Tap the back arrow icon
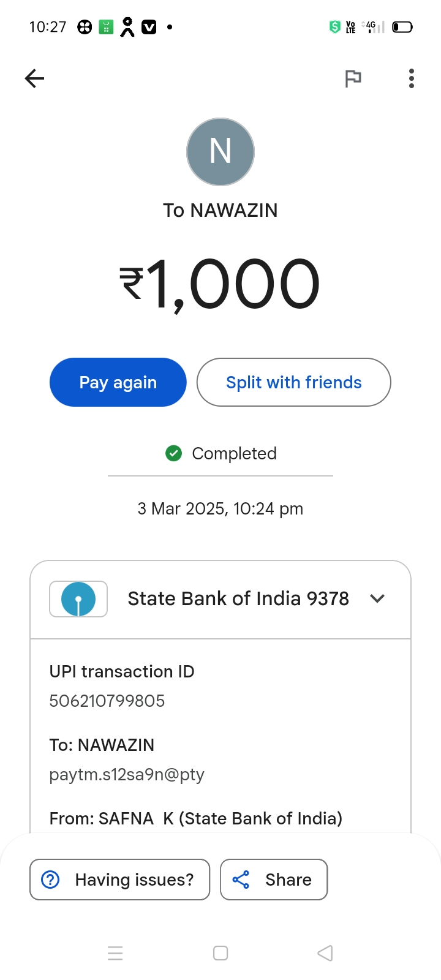441x980 pixels. (35, 78)
